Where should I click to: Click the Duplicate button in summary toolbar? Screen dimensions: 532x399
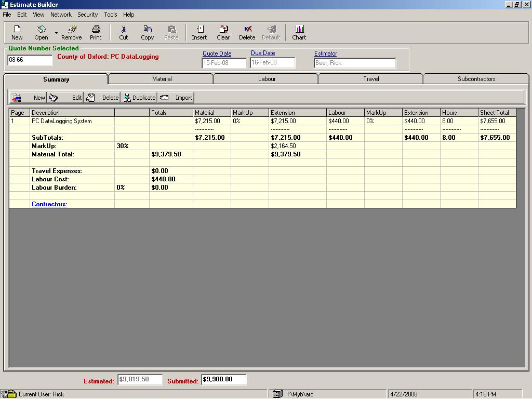[x=139, y=98]
